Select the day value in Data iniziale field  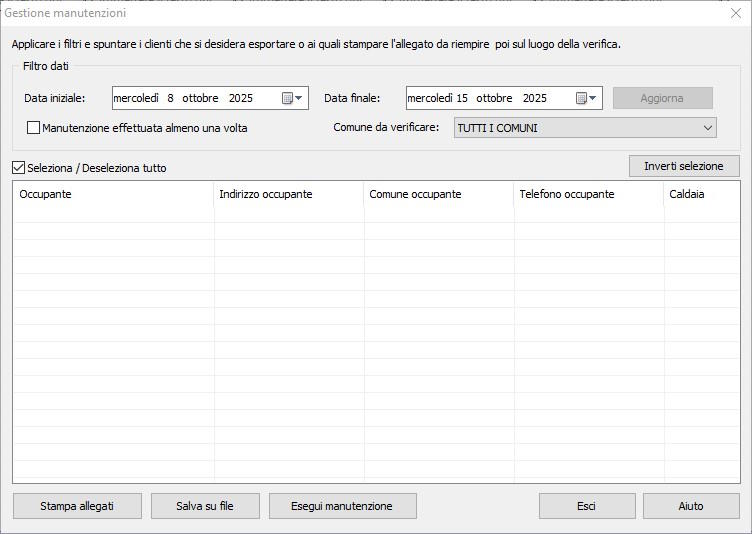click(171, 98)
